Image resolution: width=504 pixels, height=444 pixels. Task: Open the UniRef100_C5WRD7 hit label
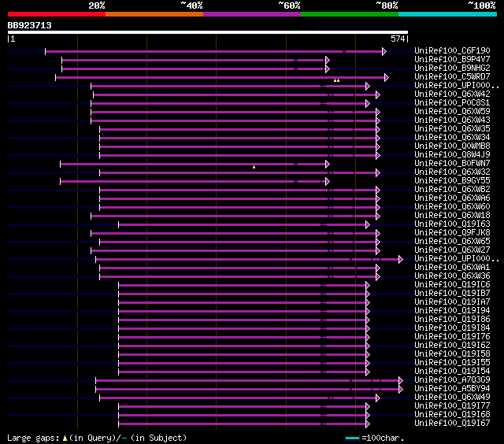452,77
